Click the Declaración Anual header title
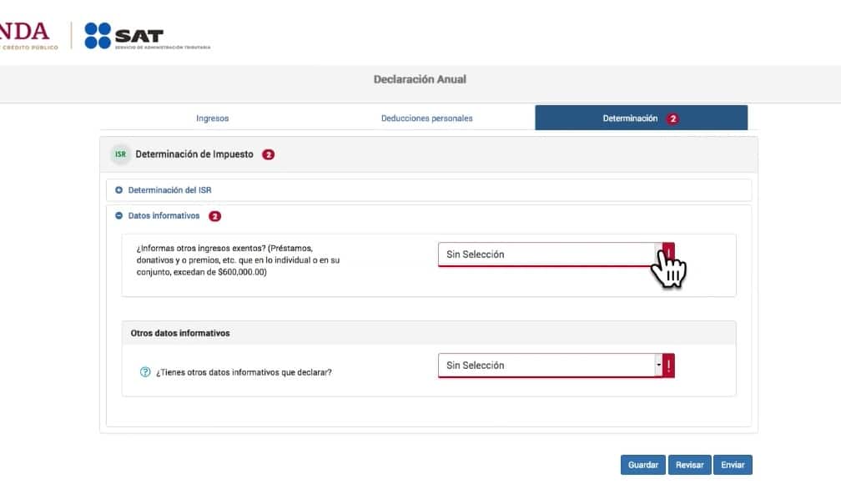 pyautogui.click(x=420, y=79)
